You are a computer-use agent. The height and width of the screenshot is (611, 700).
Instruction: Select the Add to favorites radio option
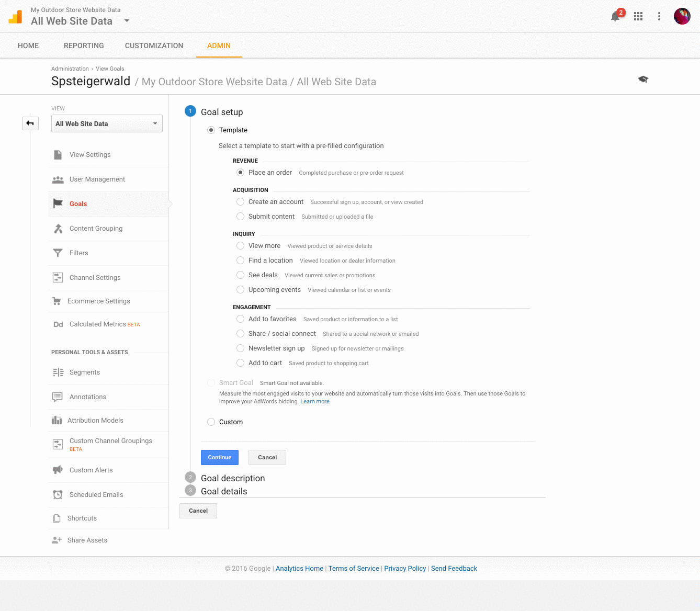click(240, 319)
